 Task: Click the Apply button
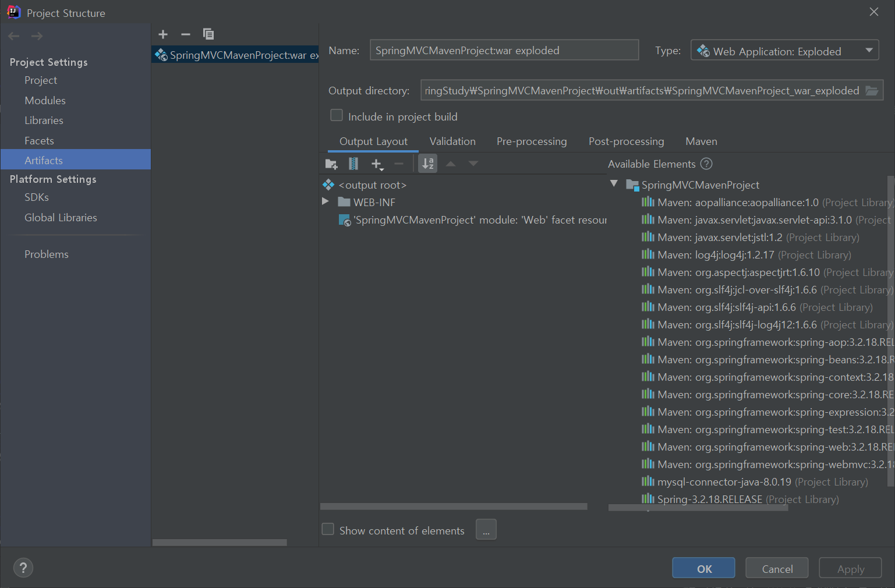(x=850, y=568)
